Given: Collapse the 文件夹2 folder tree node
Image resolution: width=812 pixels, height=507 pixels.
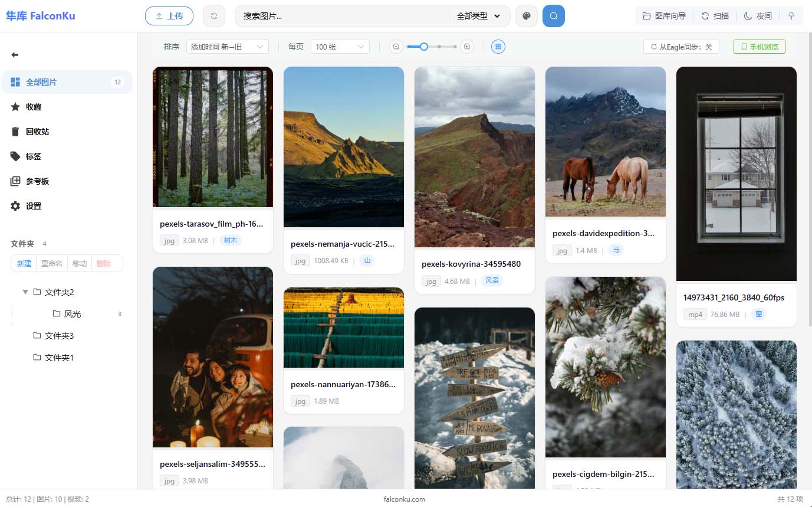Looking at the screenshot, I should point(25,292).
